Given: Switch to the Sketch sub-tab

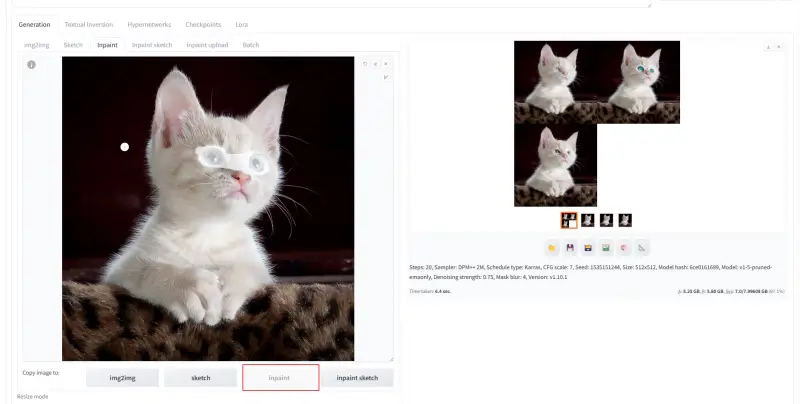Looking at the screenshot, I should click(73, 45).
